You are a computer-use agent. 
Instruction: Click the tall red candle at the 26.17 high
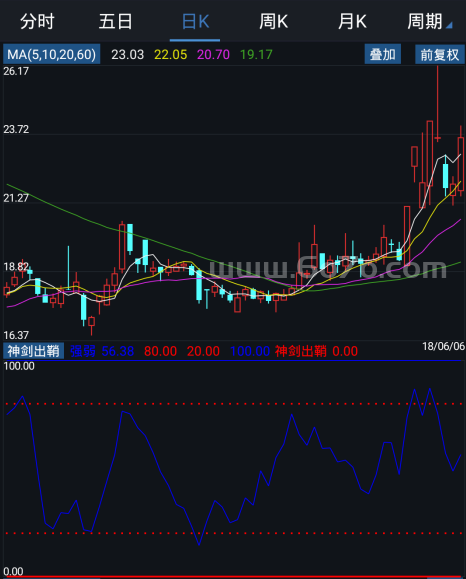(438, 104)
